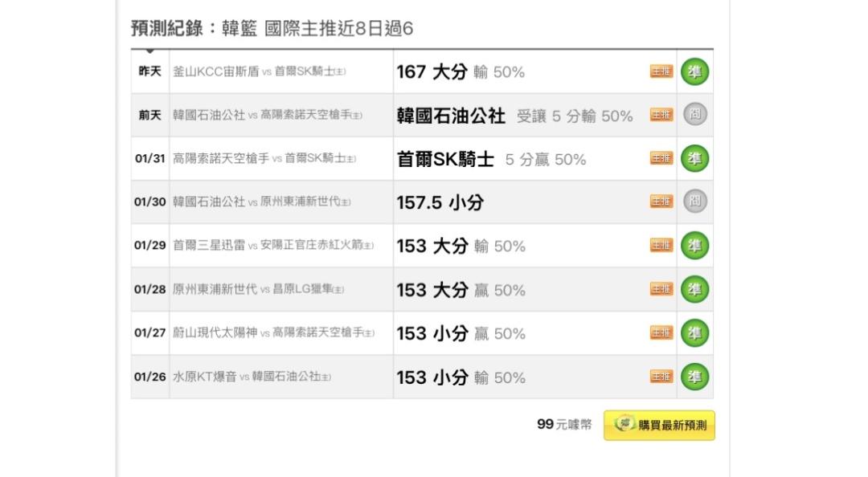This screenshot has height=477, width=868.
Task: Select the 韓國石油公社 pick in the 前天 row
Action: (451, 116)
